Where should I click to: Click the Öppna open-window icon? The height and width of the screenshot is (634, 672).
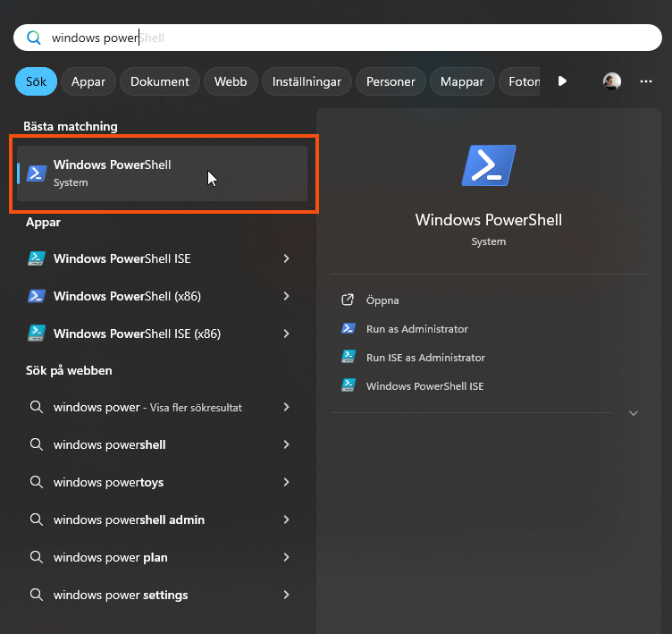[348, 300]
